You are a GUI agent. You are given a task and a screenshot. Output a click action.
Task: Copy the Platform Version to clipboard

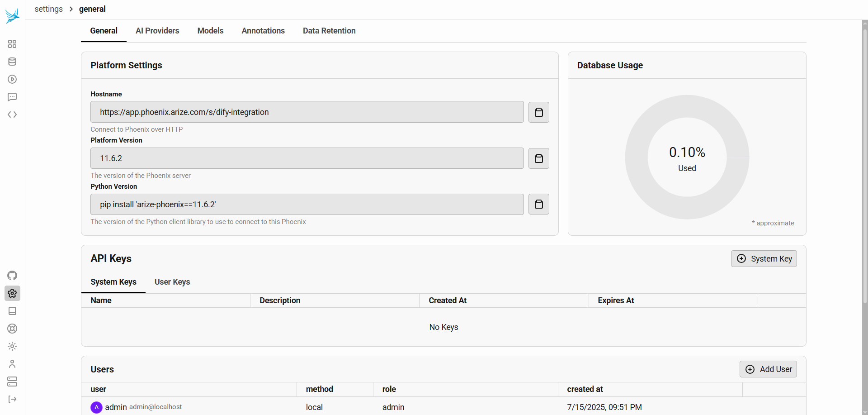538,158
